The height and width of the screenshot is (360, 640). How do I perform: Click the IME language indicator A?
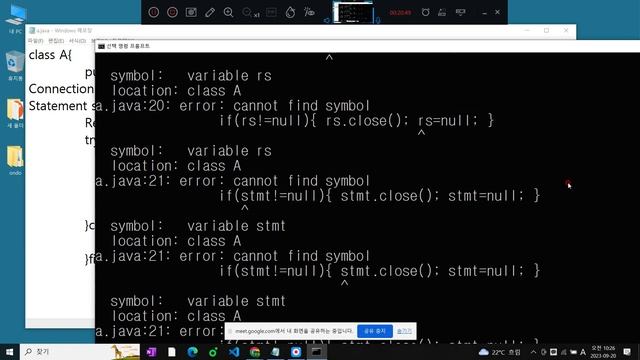(x=583, y=352)
